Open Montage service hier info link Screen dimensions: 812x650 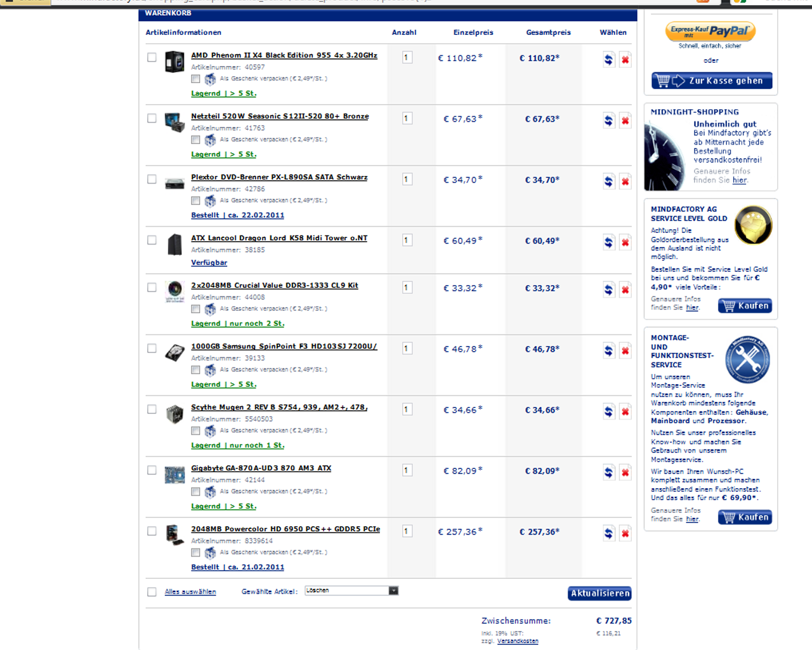[x=692, y=519]
